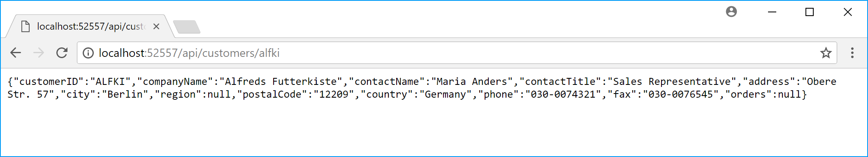
Task: Close the localhost:52557 tab
Action: point(156,26)
